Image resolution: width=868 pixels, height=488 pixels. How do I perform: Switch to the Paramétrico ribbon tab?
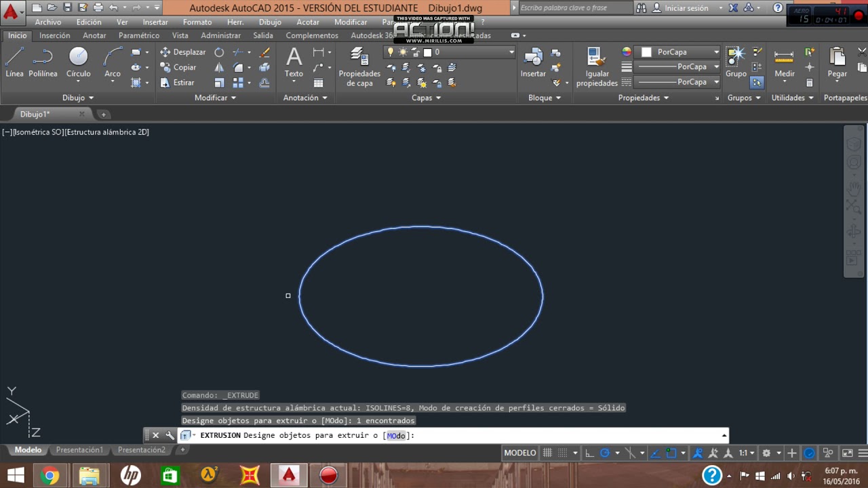tap(139, 35)
